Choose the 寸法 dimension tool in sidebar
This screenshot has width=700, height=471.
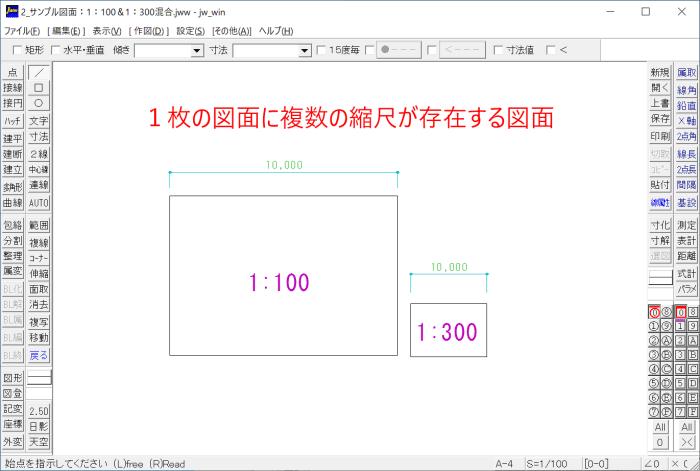coord(39,137)
